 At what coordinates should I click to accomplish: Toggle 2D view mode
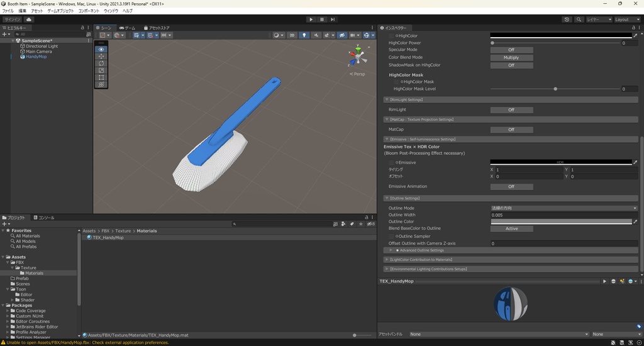[x=292, y=35]
